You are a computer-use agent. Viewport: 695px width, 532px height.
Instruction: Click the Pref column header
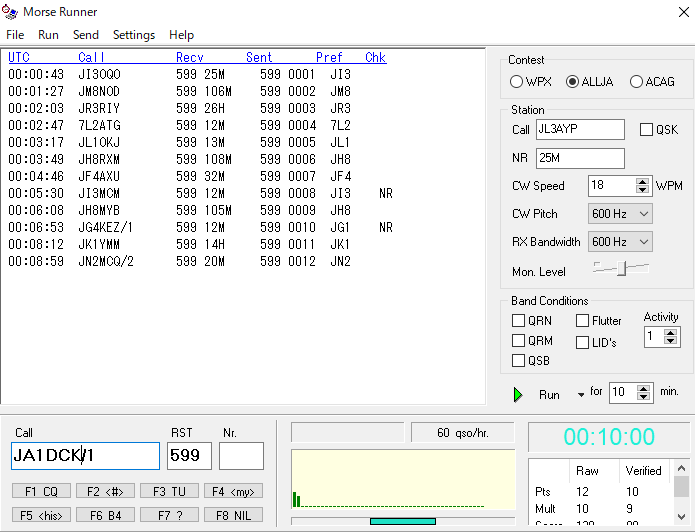[x=329, y=58]
